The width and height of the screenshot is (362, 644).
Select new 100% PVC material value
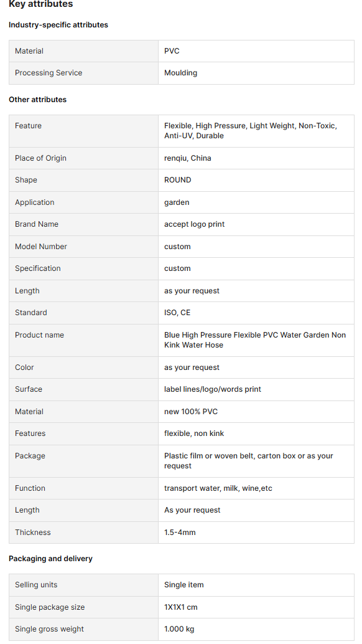point(190,412)
